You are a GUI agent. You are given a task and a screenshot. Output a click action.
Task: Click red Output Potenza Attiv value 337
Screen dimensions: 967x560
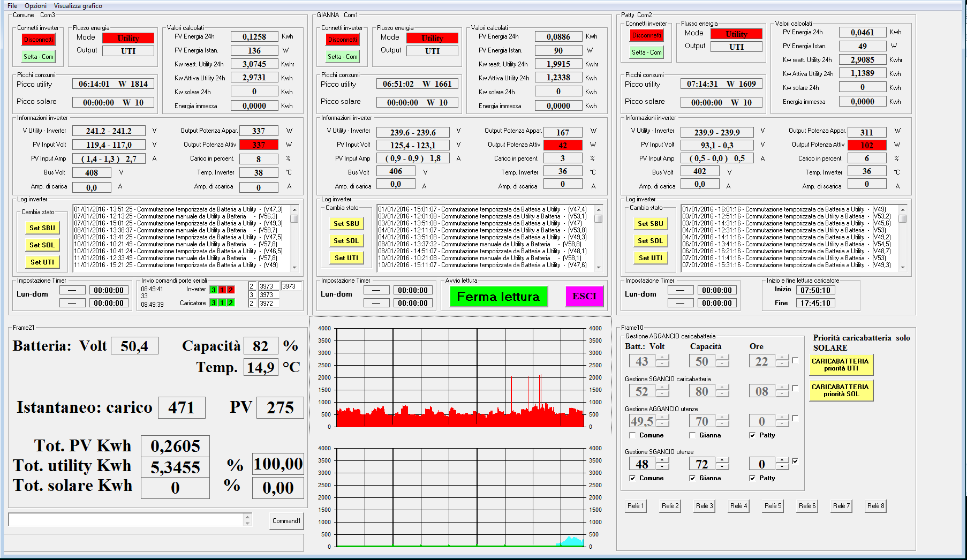259,145
